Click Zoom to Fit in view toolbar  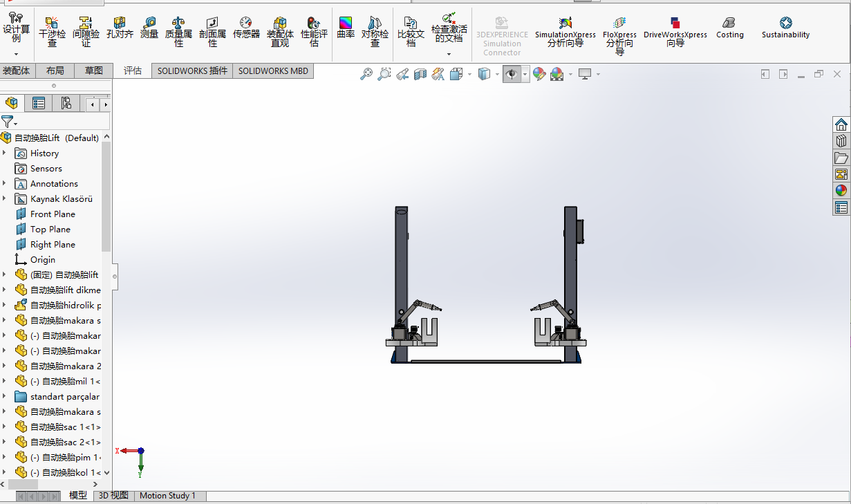tap(366, 74)
